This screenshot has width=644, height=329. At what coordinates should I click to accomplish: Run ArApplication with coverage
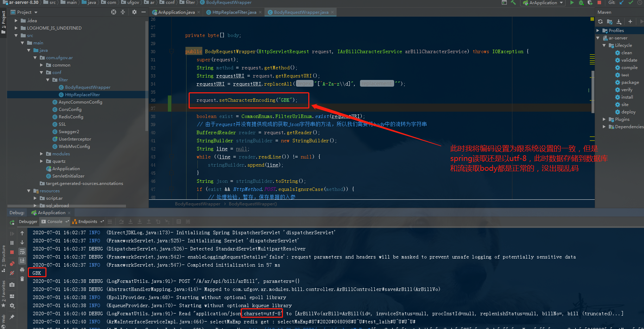[x=590, y=2]
